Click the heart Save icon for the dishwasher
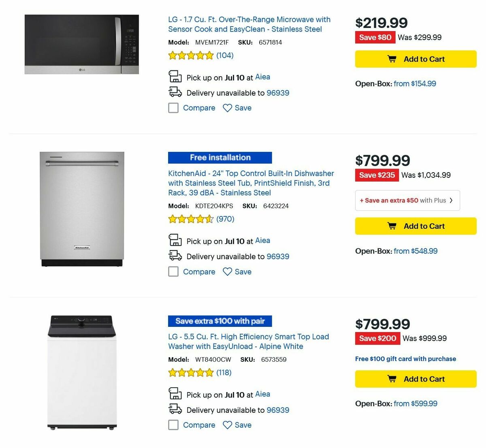This screenshot has height=448, width=486. pos(228,271)
